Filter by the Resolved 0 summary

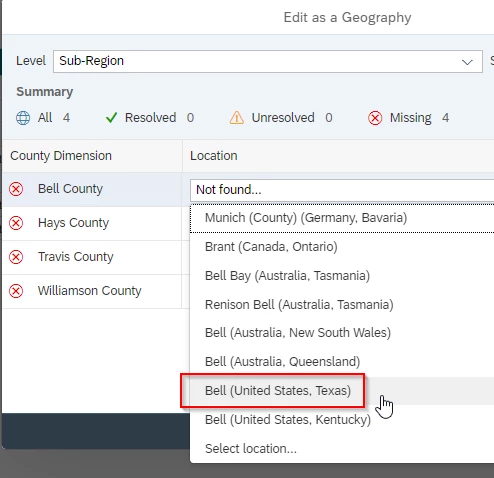click(150, 118)
